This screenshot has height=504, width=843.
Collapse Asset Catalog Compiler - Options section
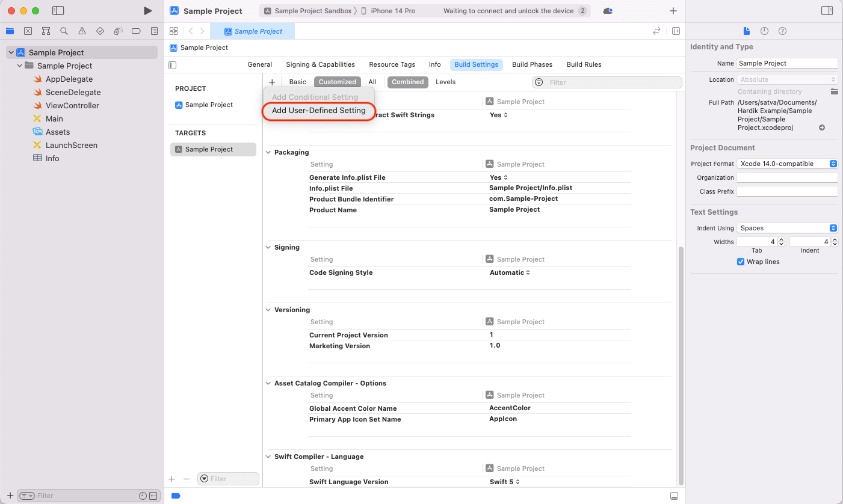point(269,383)
